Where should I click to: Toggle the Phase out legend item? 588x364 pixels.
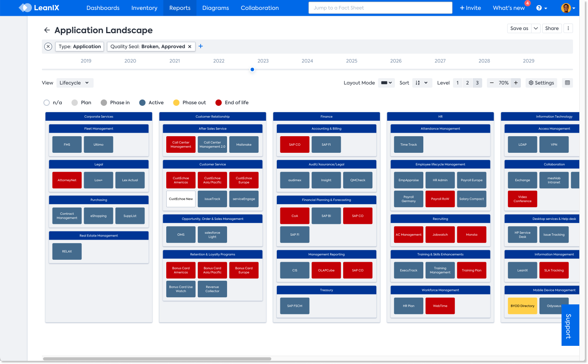tap(190, 103)
